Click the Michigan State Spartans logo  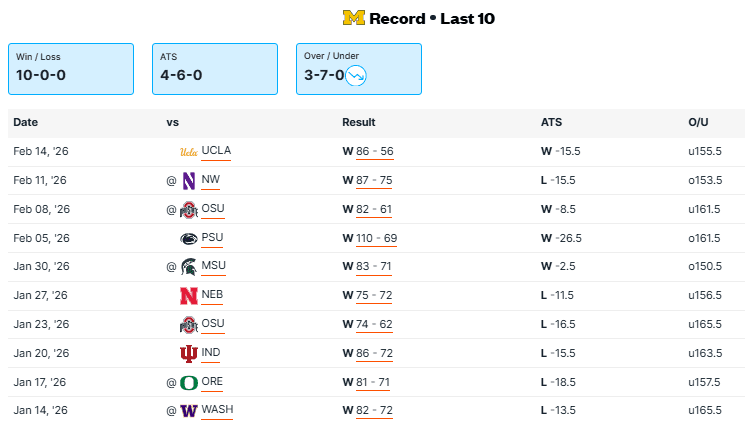(188, 267)
